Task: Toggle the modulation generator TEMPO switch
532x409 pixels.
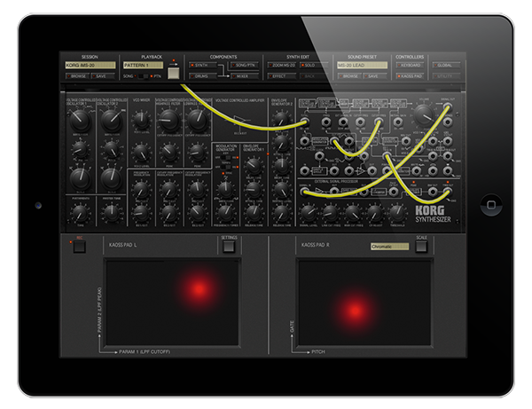Action: click(226, 167)
